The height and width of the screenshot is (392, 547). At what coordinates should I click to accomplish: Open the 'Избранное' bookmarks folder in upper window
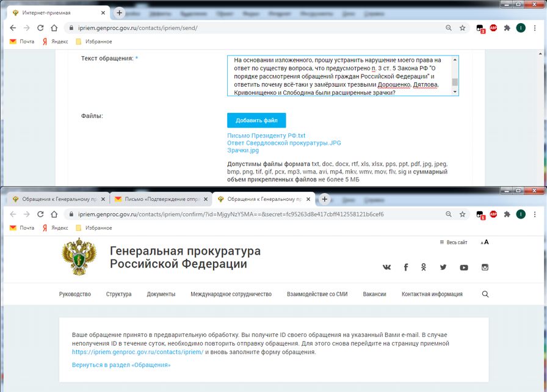click(94, 42)
